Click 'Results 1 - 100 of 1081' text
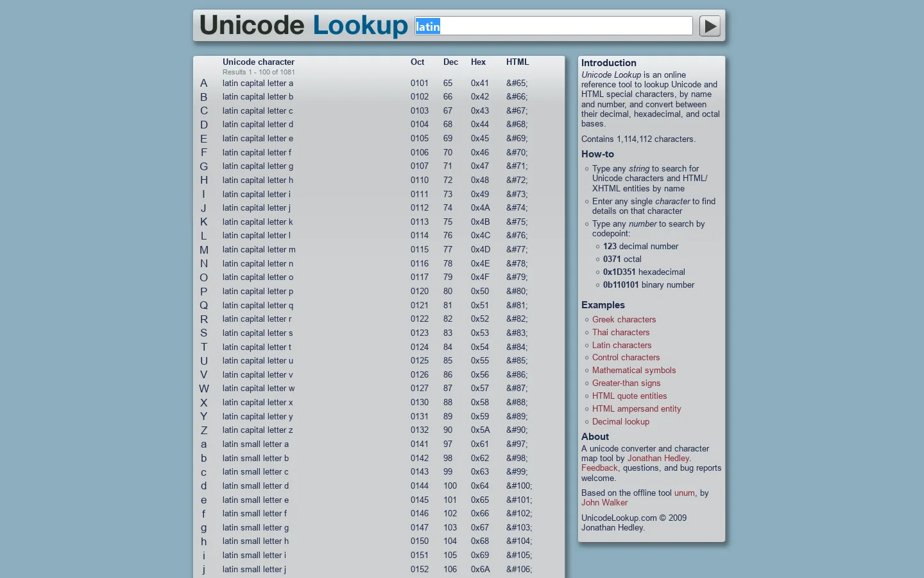Viewport: 924px width, 578px height. [x=259, y=72]
